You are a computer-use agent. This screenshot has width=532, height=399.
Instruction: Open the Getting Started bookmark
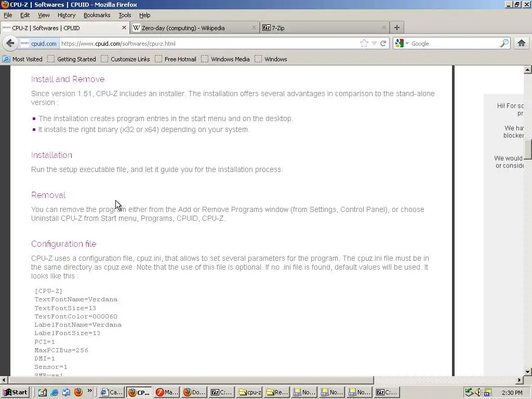pos(72,59)
